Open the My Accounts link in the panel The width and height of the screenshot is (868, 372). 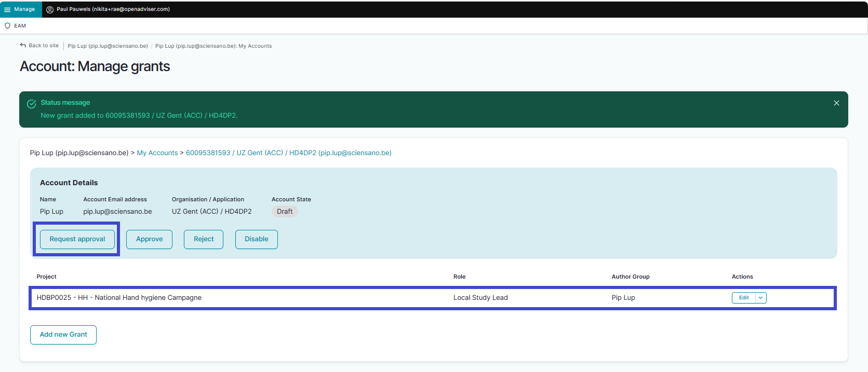click(157, 153)
